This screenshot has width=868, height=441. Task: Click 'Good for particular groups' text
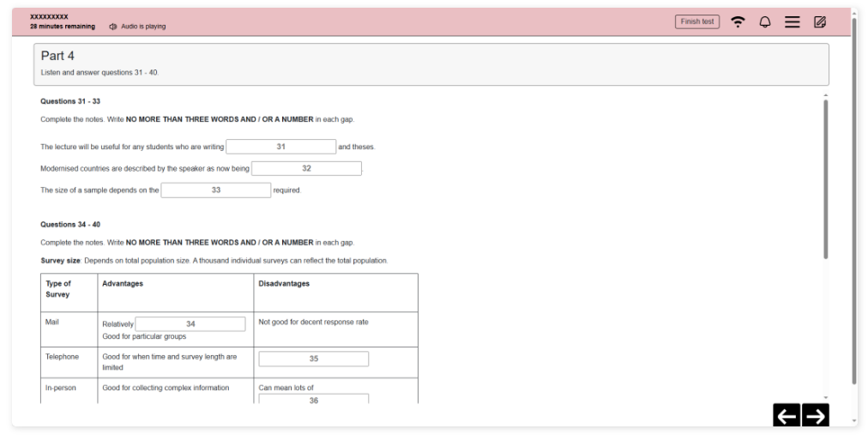point(144,337)
